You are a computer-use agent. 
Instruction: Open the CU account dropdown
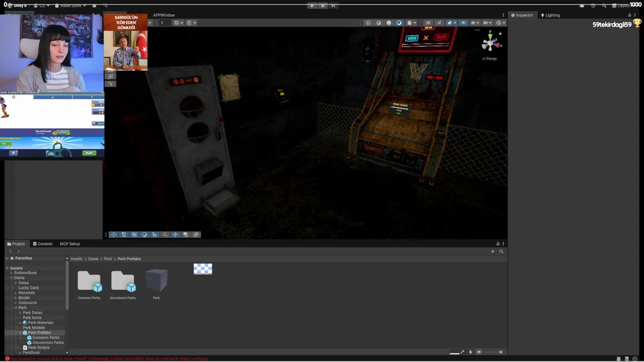pos(42,6)
